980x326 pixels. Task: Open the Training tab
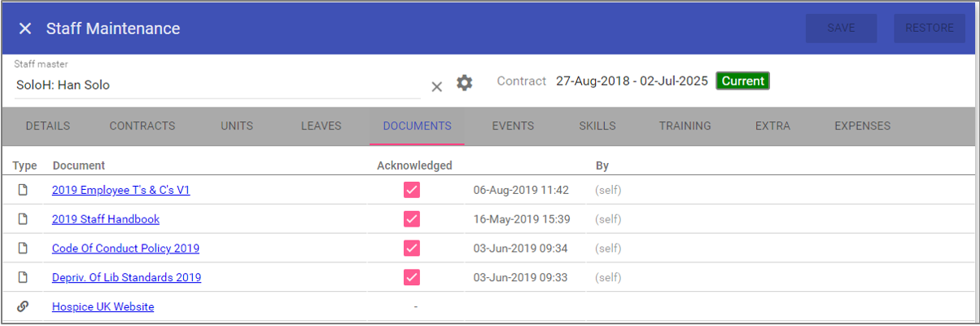click(x=685, y=126)
